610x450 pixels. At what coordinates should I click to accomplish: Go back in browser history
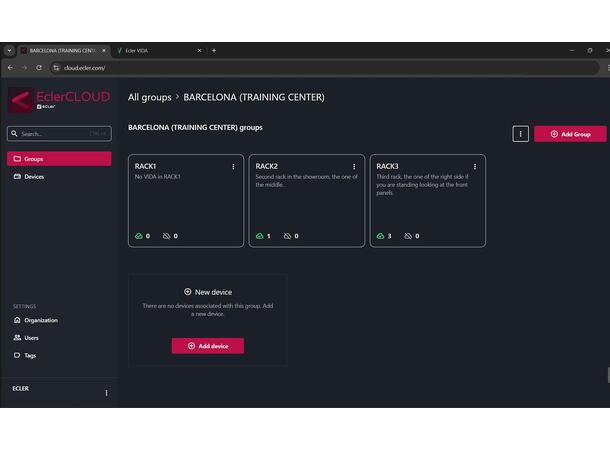[x=10, y=68]
